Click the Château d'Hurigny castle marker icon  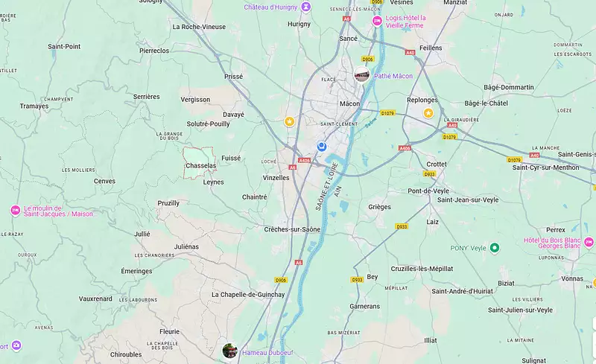pyautogui.click(x=306, y=7)
